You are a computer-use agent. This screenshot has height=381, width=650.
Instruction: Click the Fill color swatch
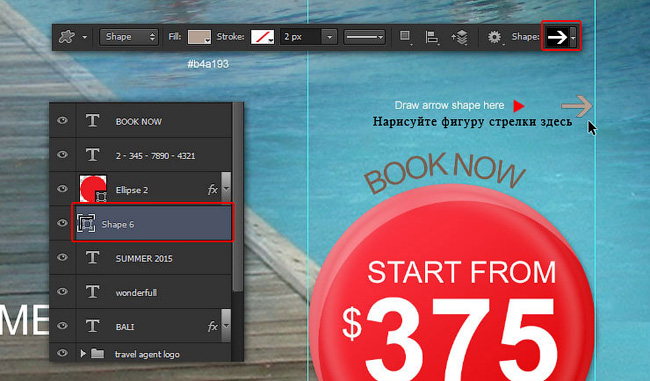[199, 37]
